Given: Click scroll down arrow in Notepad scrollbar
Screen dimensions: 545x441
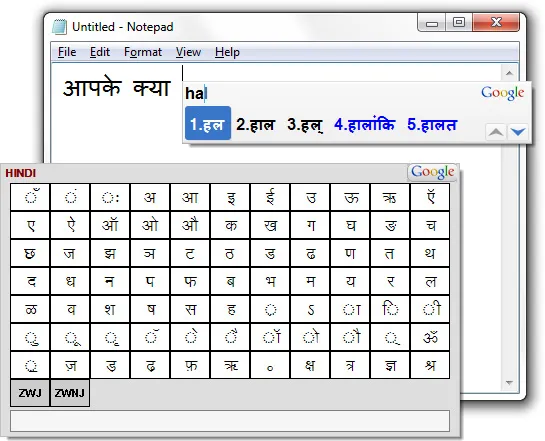Looking at the screenshot, I should click(509, 383).
